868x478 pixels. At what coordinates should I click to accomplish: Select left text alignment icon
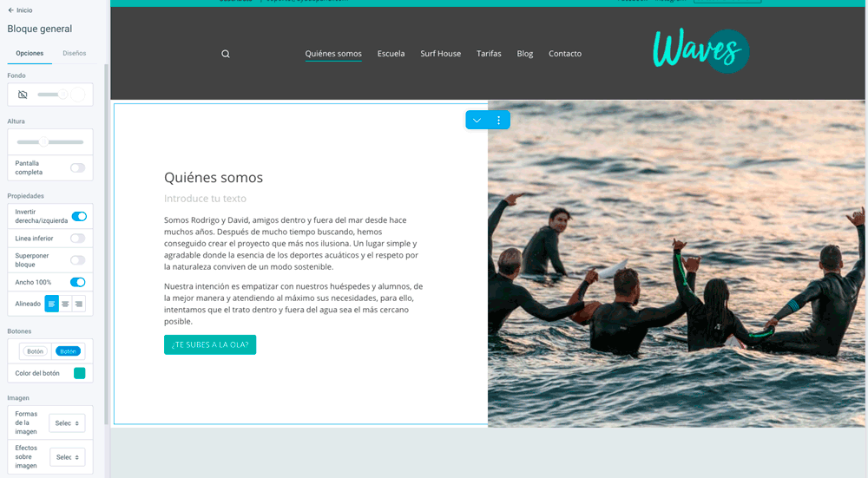point(51,304)
